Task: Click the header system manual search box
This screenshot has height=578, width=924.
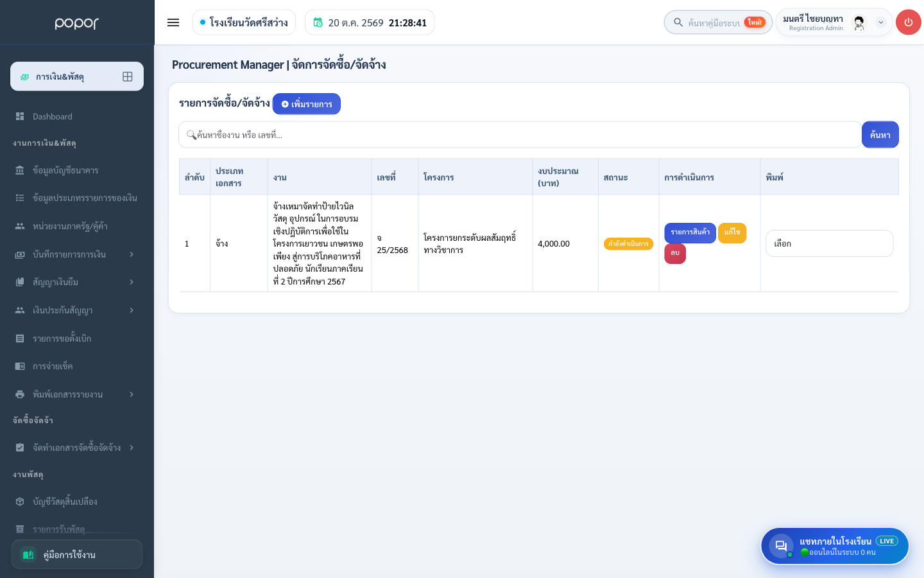Action: click(x=718, y=22)
